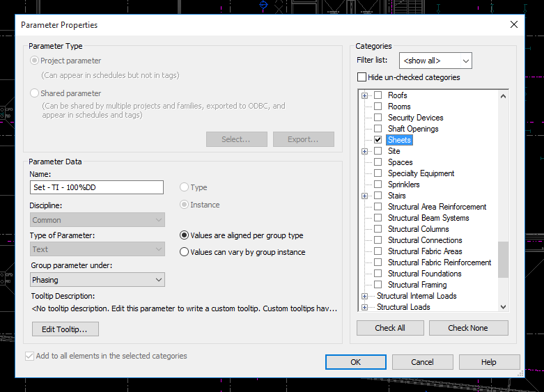Check the Rooms category checkbox
Viewport: 544px width, 392px height.
[x=378, y=107]
